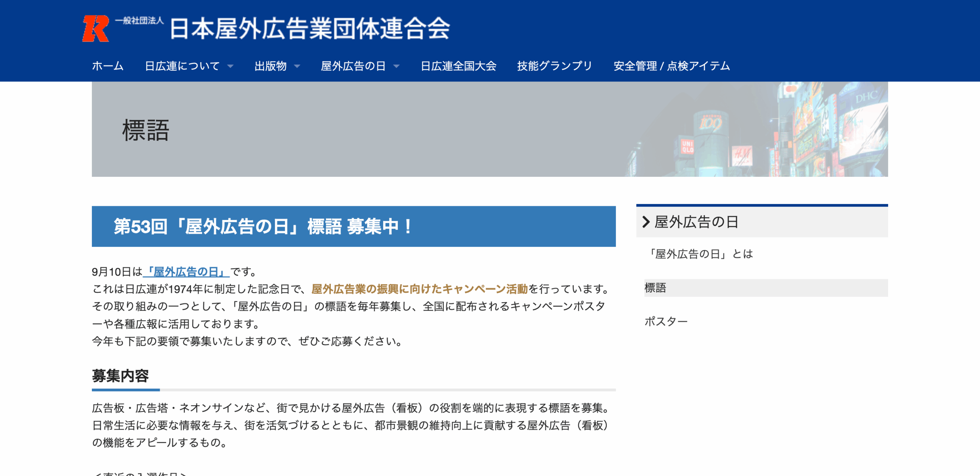Open the 日広連について menu item
The width and height of the screenshot is (980, 476).
point(182,66)
